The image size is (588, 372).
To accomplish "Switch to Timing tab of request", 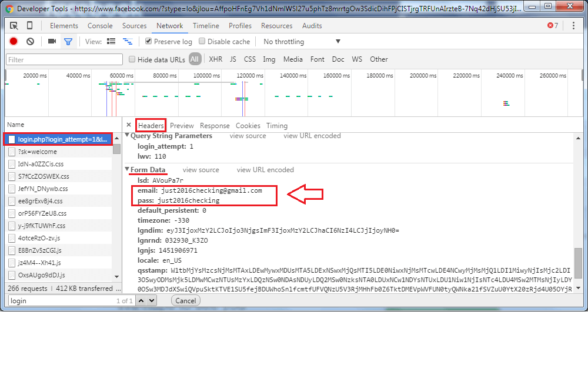I will point(277,126).
